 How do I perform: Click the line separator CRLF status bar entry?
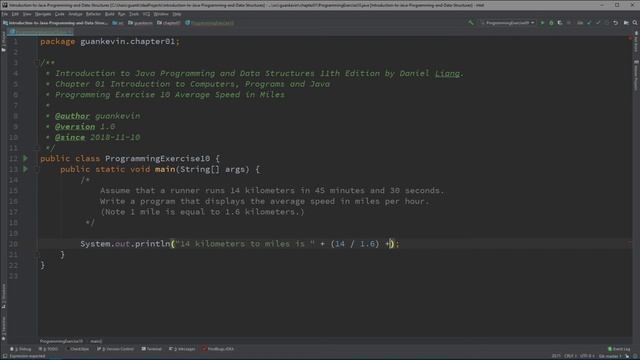571,356
